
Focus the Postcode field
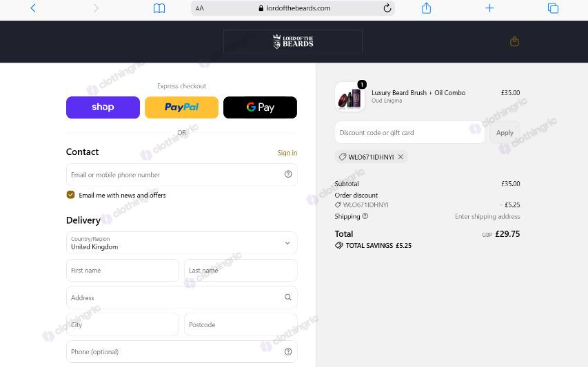pos(241,325)
